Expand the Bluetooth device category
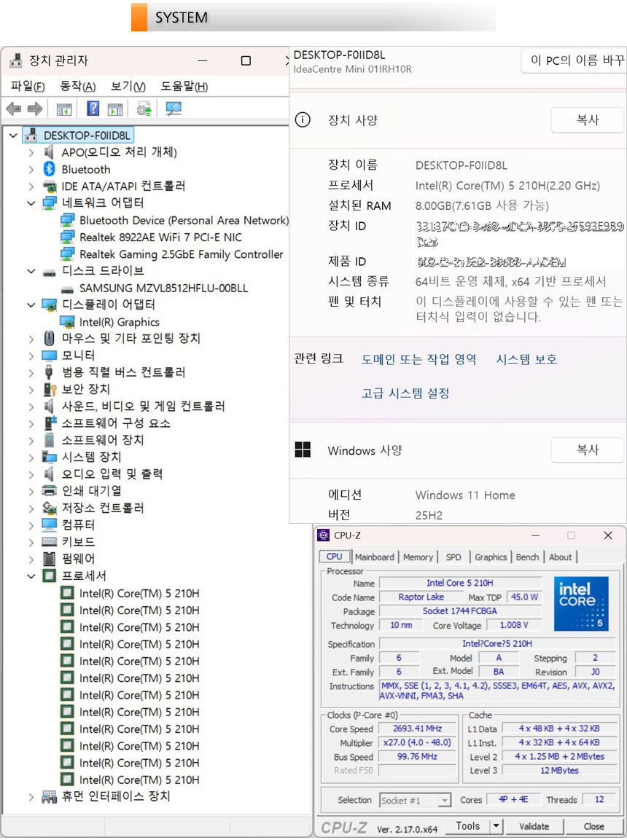Screen dimensions: 627x840 pyautogui.click(x=31, y=169)
